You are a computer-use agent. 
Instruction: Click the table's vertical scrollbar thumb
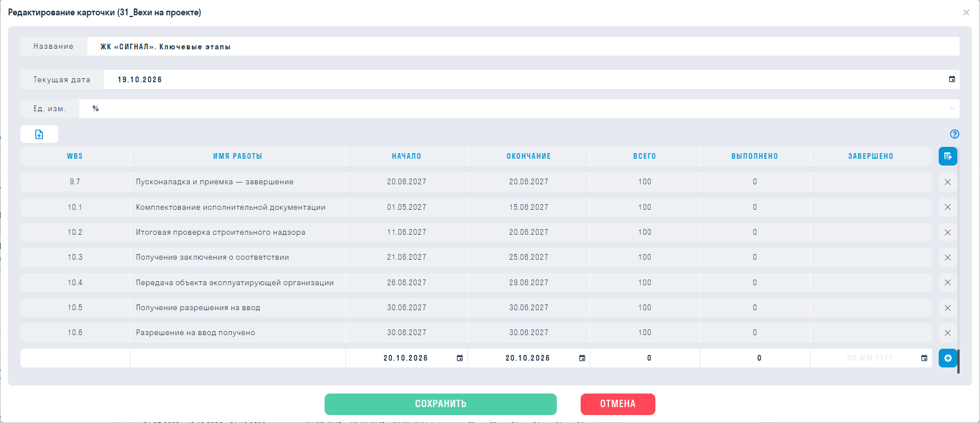958,362
